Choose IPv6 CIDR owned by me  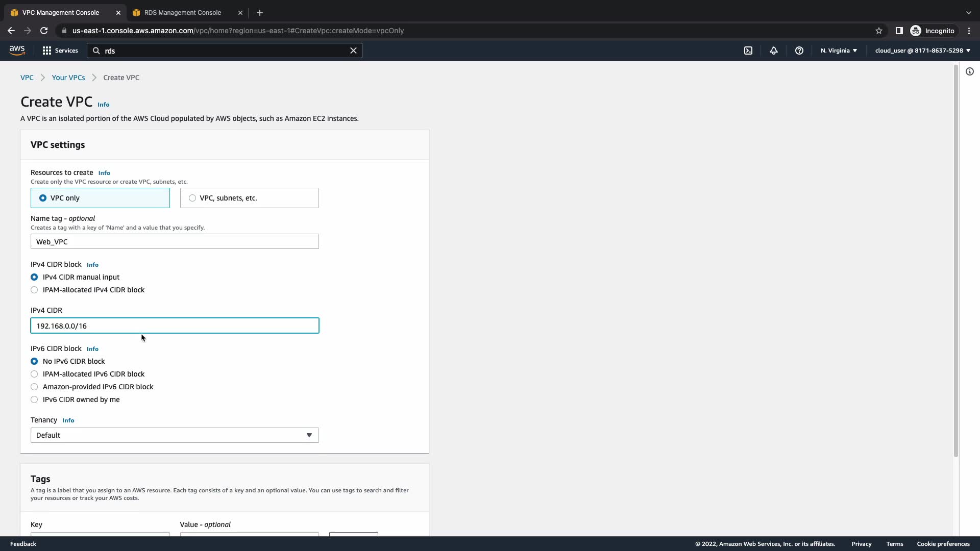[x=34, y=399]
